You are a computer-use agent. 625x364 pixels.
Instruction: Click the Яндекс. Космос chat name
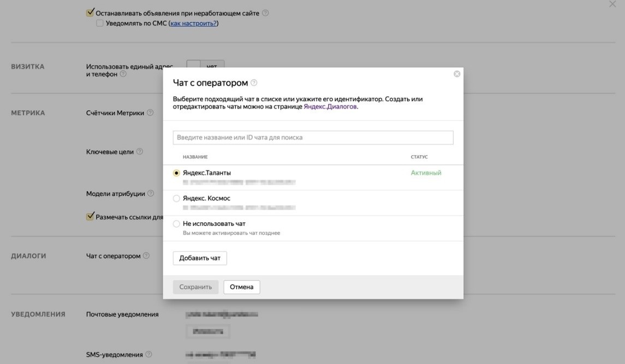pos(206,198)
